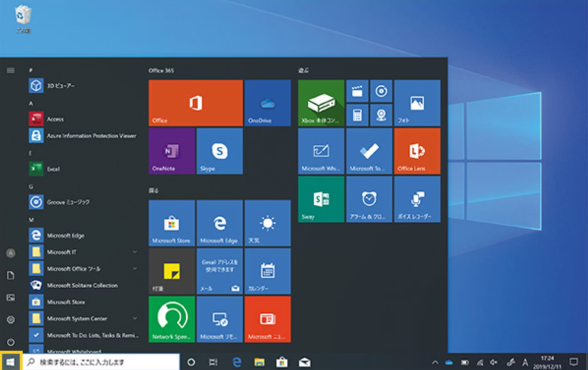
Task: Open Cortana from the taskbar
Action: pyautogui.click(x=191, y=362)
